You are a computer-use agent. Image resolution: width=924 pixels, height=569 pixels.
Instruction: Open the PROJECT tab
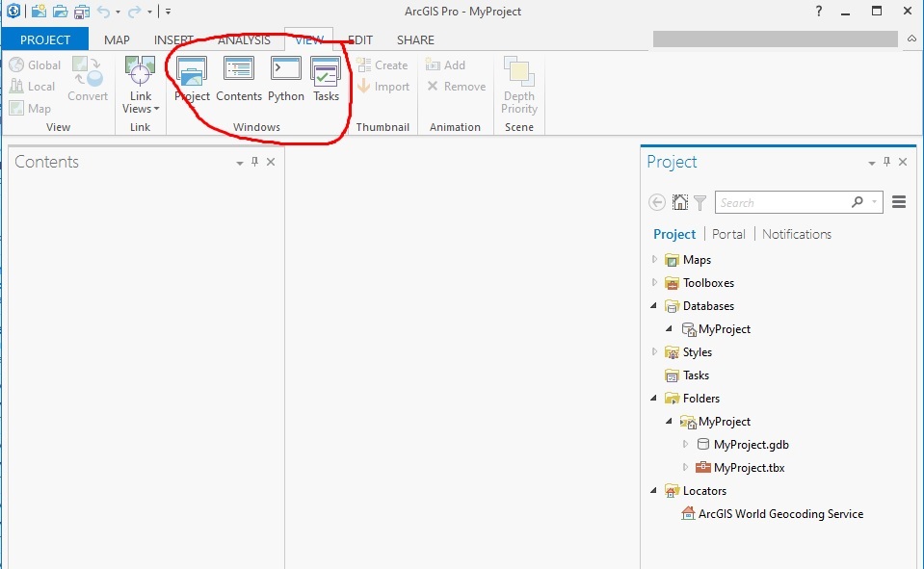44,39
